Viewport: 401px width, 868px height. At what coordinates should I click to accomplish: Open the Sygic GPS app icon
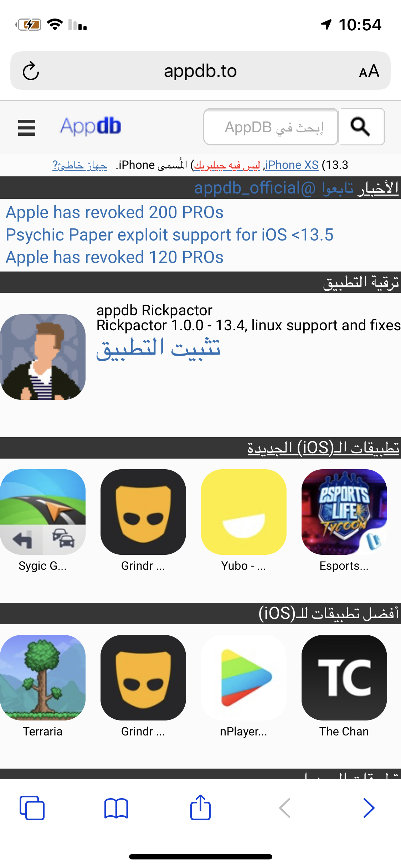(x=43, y=512)
